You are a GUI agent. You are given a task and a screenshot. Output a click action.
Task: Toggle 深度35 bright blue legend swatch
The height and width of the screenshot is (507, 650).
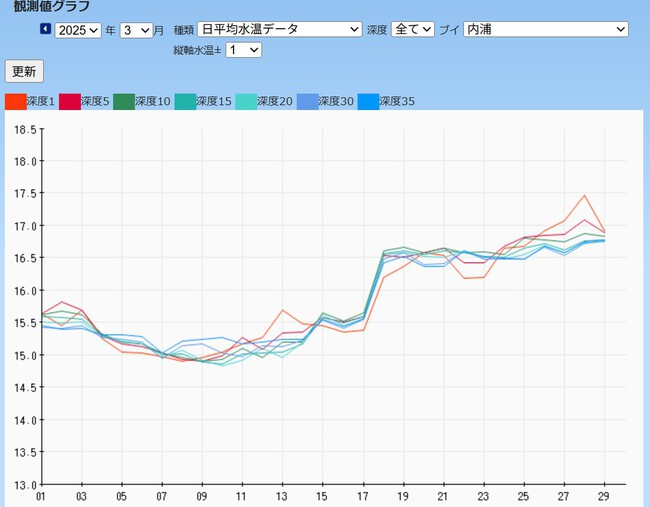pos(369,102)
